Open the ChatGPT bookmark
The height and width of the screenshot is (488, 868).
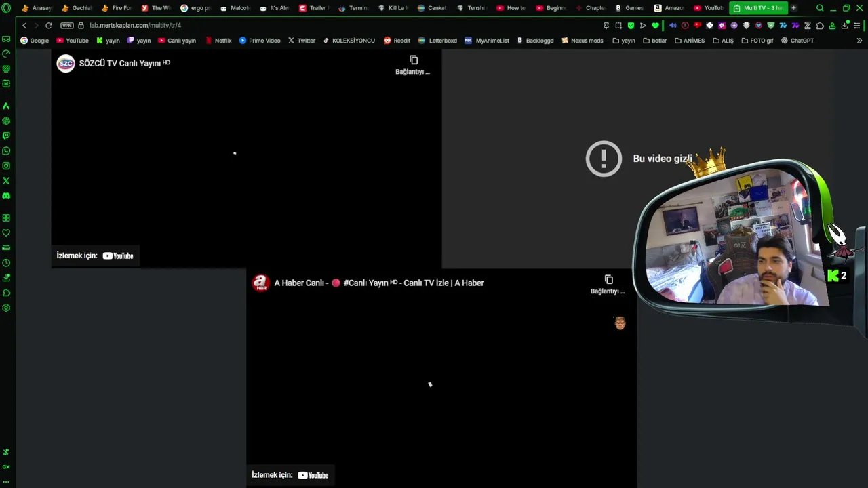click(x=797, y=41)
